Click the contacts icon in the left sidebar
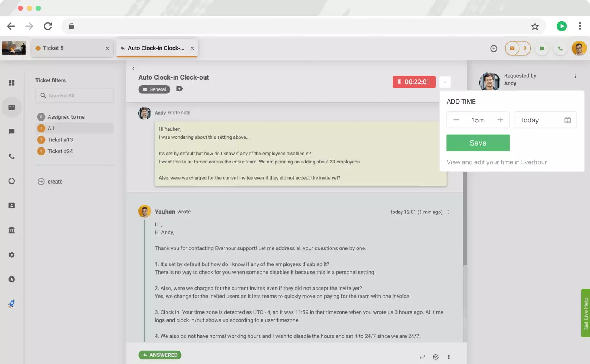Viewport: 590px width, 364px height. 12,205
